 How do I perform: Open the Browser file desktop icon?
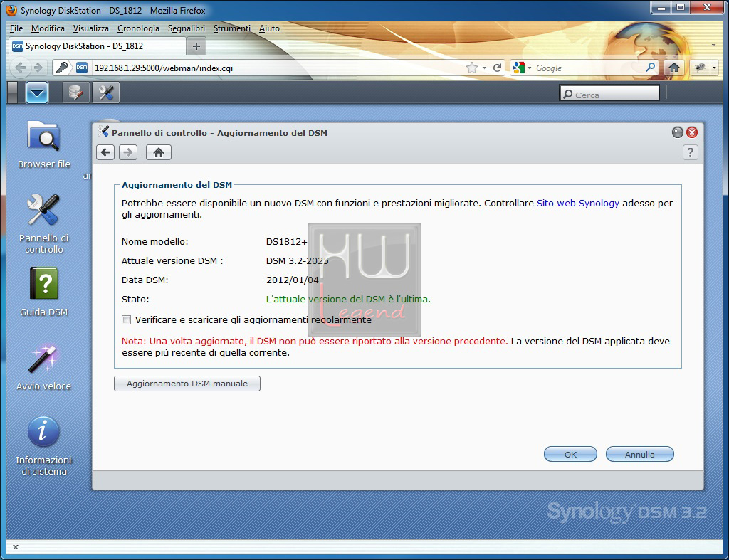43,144
